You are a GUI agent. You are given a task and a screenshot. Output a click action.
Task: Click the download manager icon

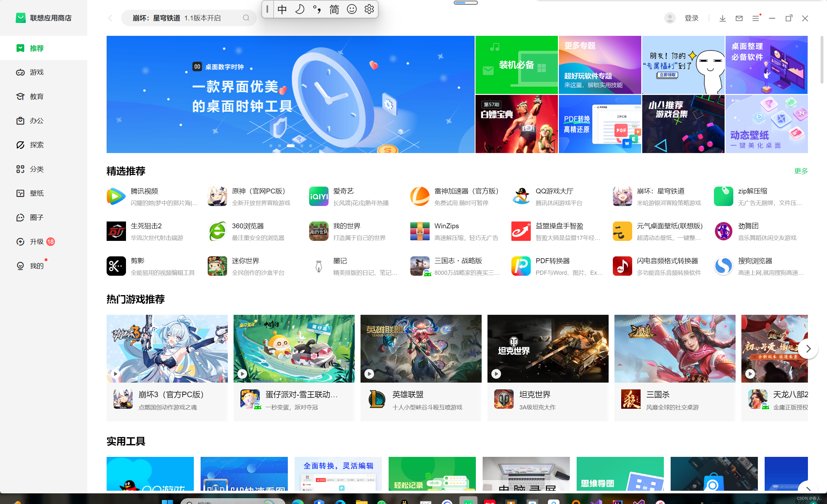coord(722,18)
